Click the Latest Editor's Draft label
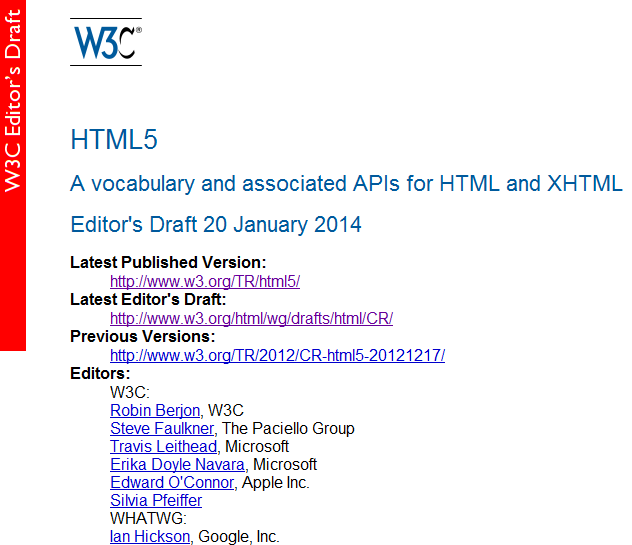 pos(148,299)
